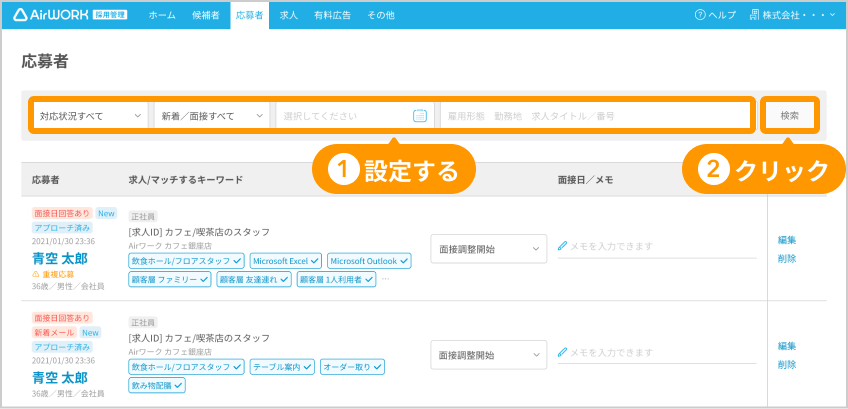848x409 pixels.
Task: Toggle the 顧客層 ファミリー keyword tag
Action: click(170, 279)
